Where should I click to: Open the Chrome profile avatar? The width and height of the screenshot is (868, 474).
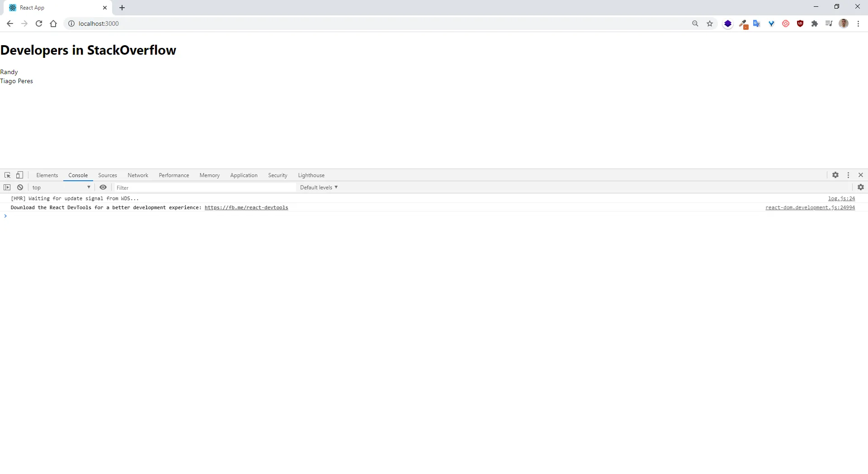(x=844, y=23)
